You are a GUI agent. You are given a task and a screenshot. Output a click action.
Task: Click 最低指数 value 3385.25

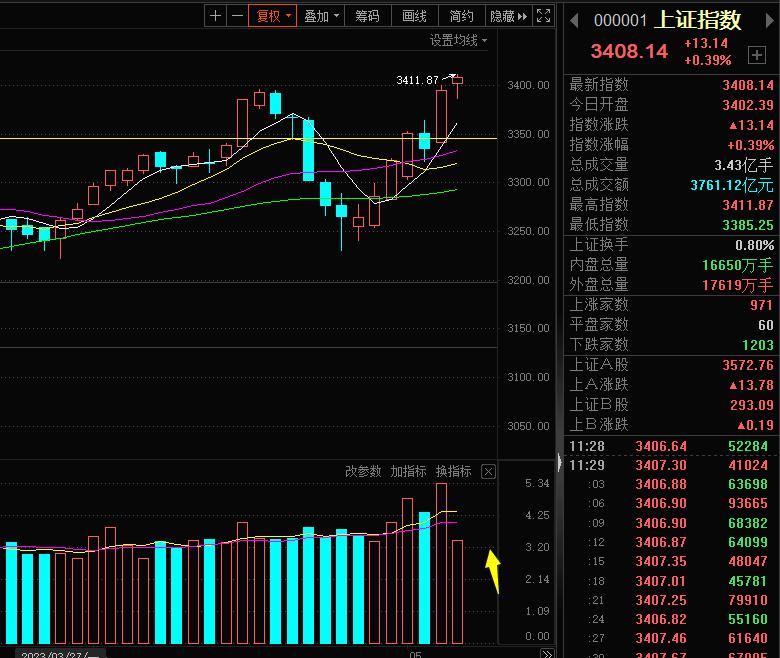748,225
